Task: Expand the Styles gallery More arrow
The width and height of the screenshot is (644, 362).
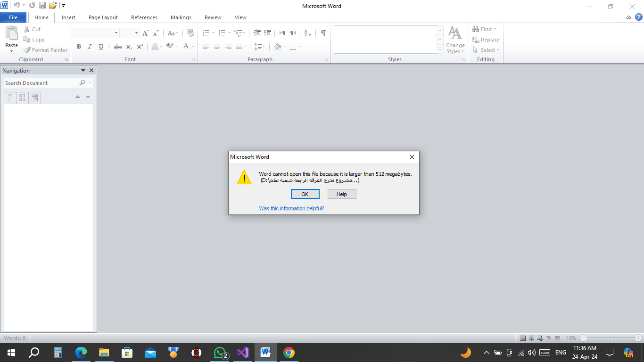Action: pyautogui.click(x=440, y=50)
